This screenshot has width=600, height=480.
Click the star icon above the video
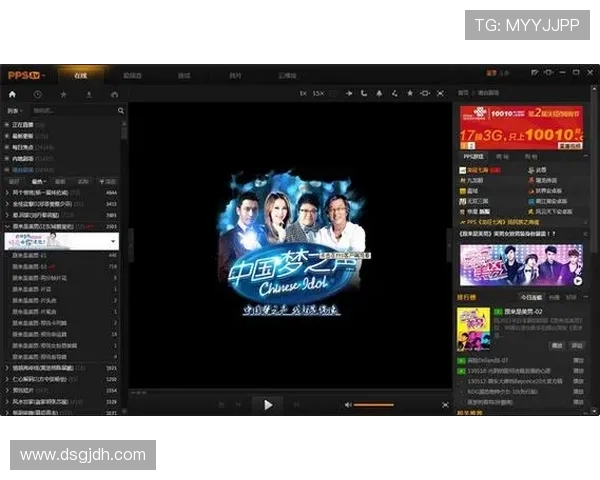409,92
